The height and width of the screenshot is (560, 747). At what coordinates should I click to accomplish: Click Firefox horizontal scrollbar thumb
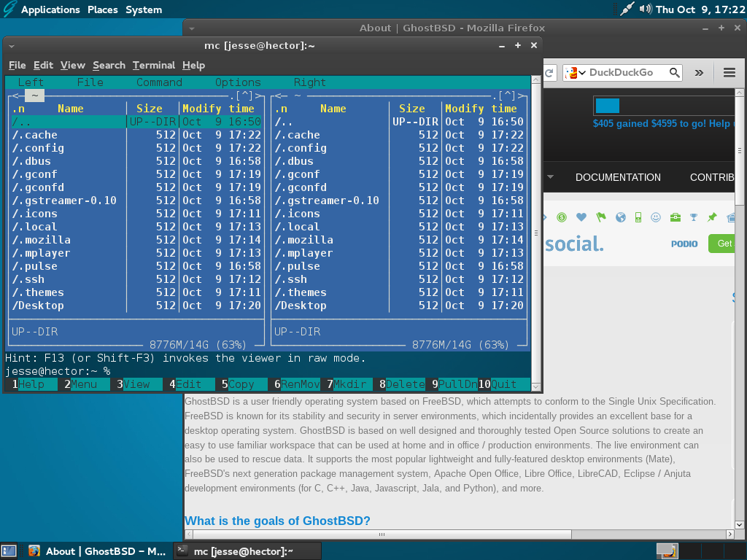click(x=382, y=534)
